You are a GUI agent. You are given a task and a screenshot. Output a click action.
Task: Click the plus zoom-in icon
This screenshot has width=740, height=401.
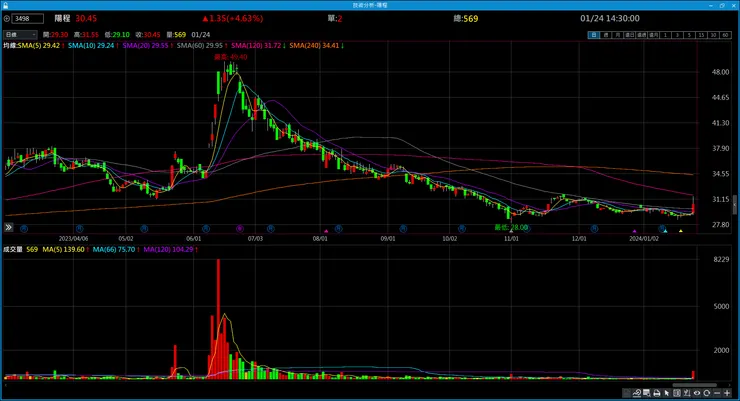click(x=727, y=393)
